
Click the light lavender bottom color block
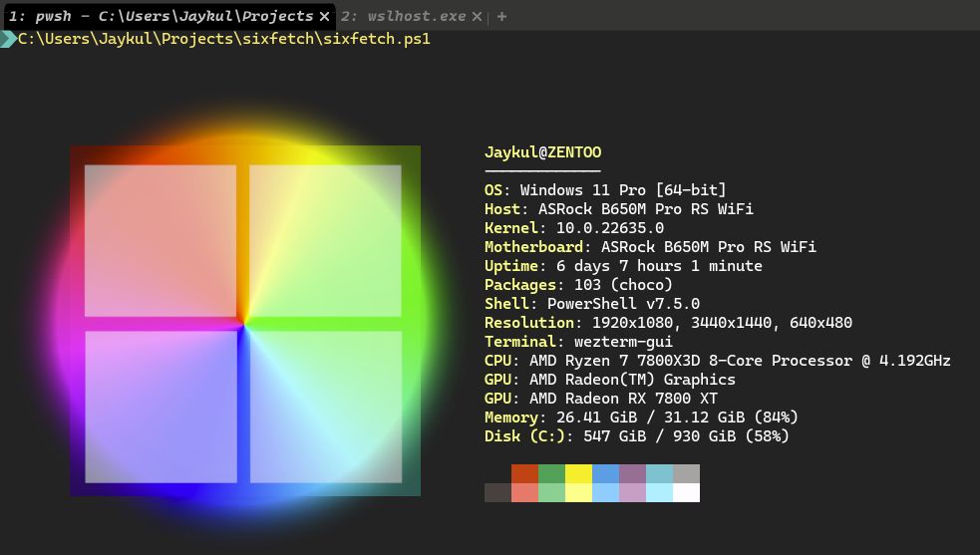point(632,492)
